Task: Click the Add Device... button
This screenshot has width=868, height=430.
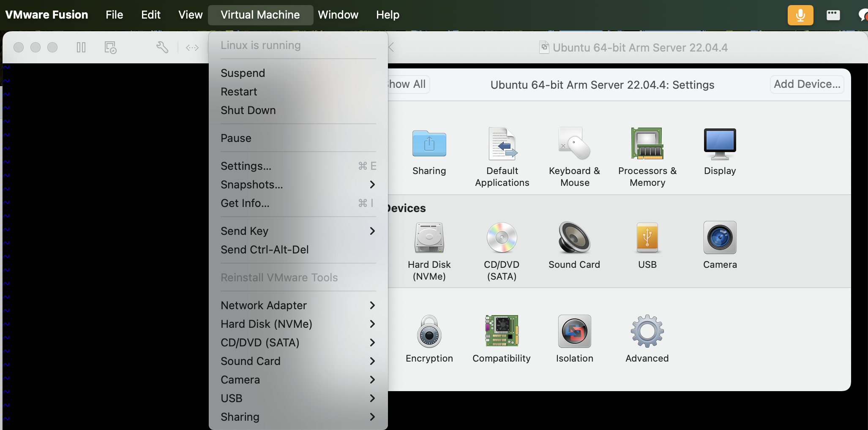Action: tap(807, 84)
